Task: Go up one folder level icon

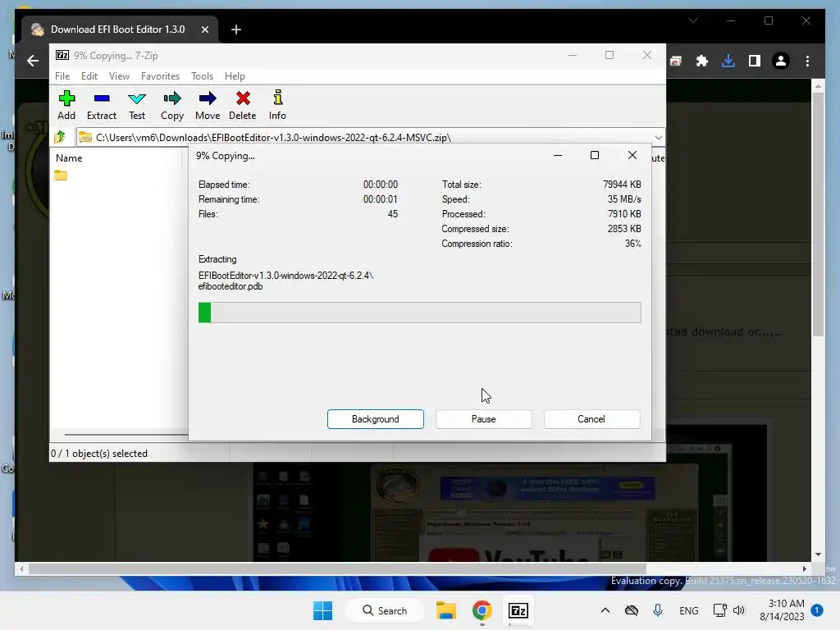Action: click(59, 137)
